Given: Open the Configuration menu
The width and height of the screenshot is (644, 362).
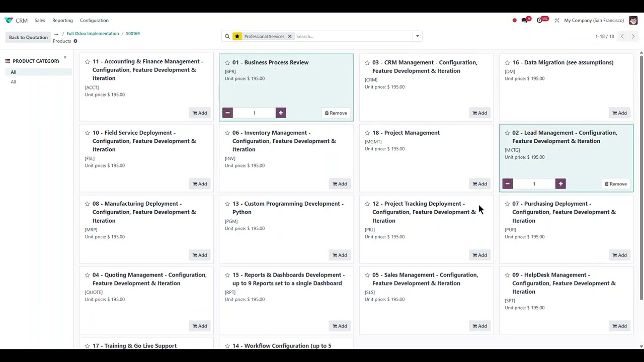Looking at the screenshot, I should [94, 21].
